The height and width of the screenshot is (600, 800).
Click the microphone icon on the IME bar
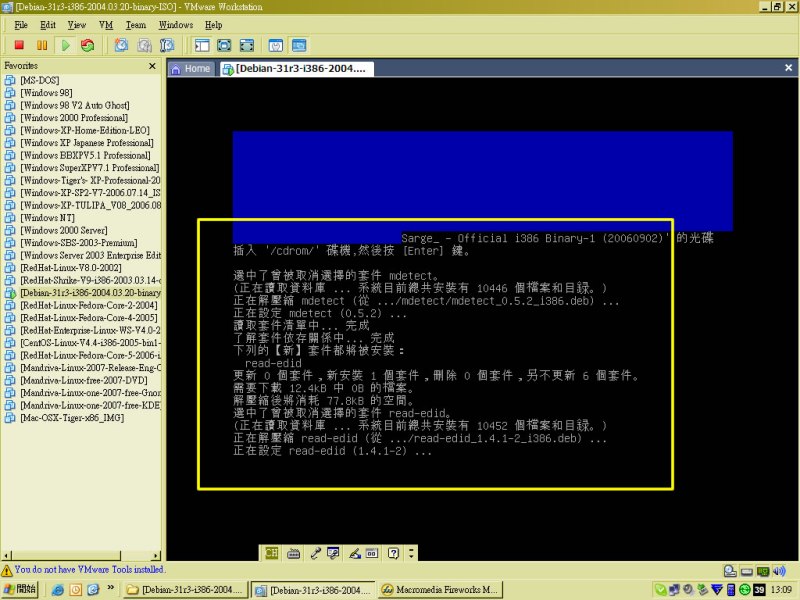point(315,553)
